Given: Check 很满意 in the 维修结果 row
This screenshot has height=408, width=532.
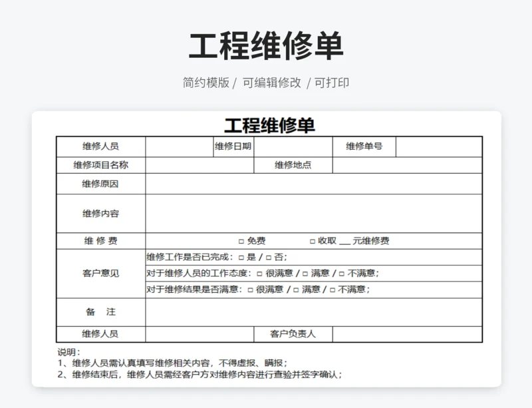Looking at the screenshot, I should [x=251, y=290].
